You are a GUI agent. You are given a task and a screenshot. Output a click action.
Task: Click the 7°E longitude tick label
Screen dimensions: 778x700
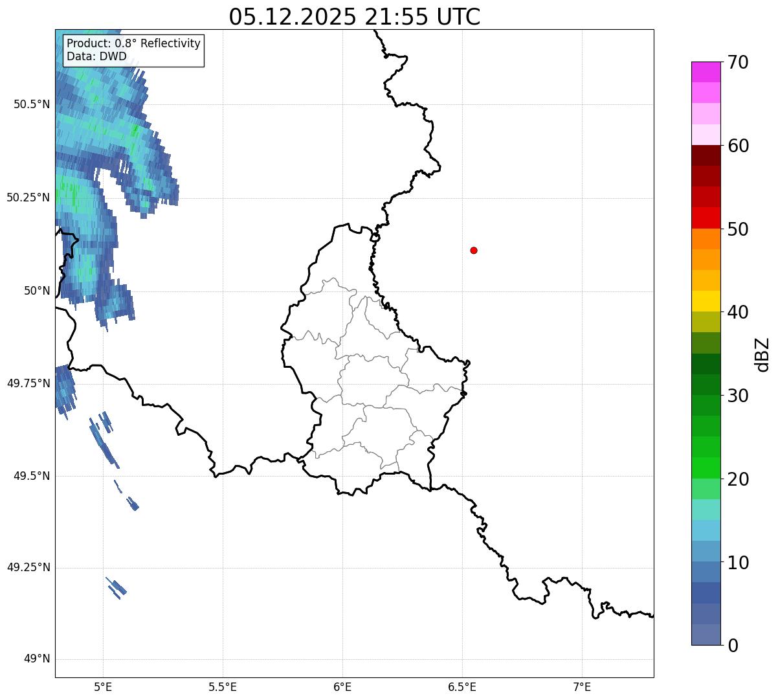582,687
